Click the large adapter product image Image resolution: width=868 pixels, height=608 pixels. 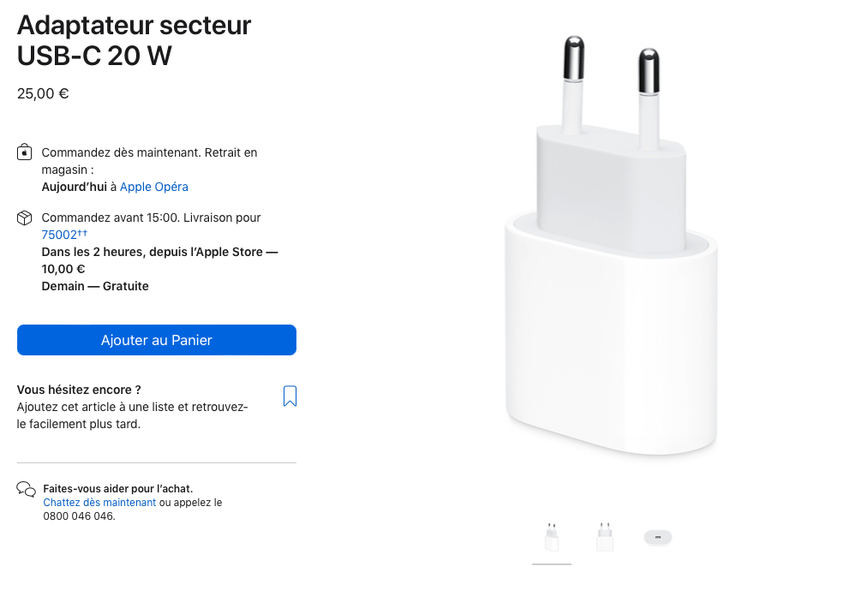point(610,257)
